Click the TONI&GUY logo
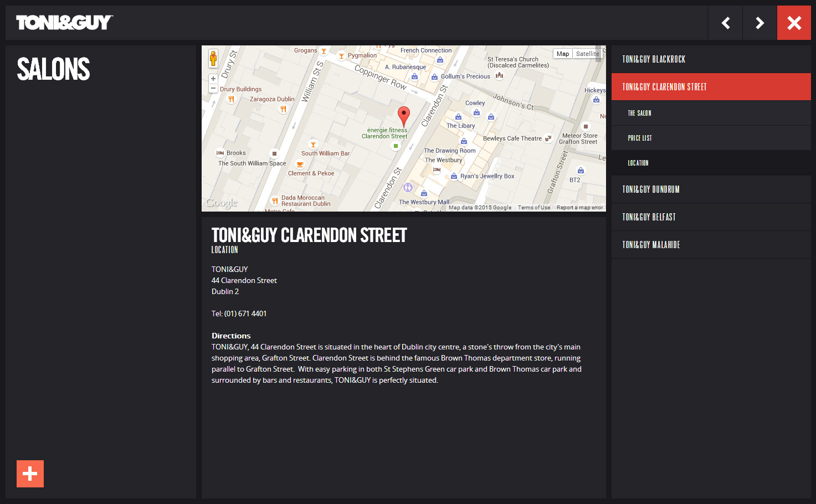 tap(64, 23)
